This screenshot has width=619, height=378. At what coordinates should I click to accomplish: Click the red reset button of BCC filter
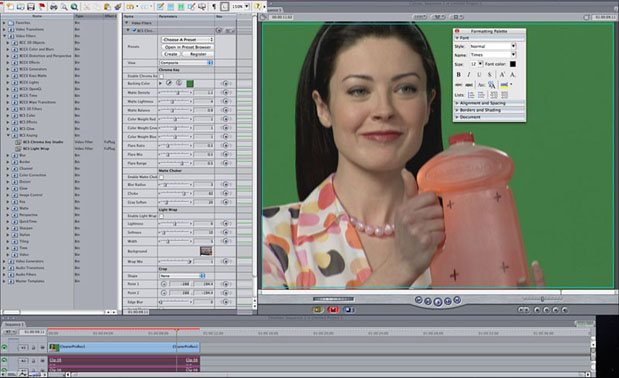click(x=219, y=30)
